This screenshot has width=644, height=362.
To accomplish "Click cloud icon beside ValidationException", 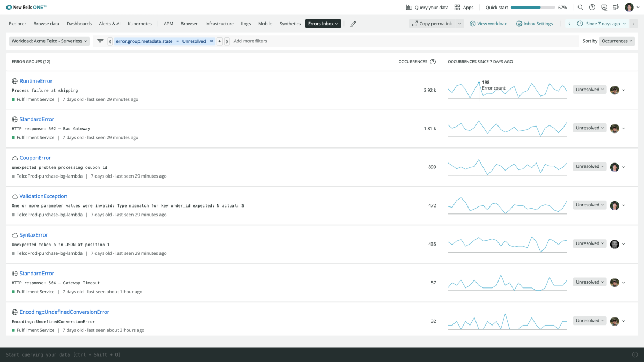I will click(x=15, y=196).
